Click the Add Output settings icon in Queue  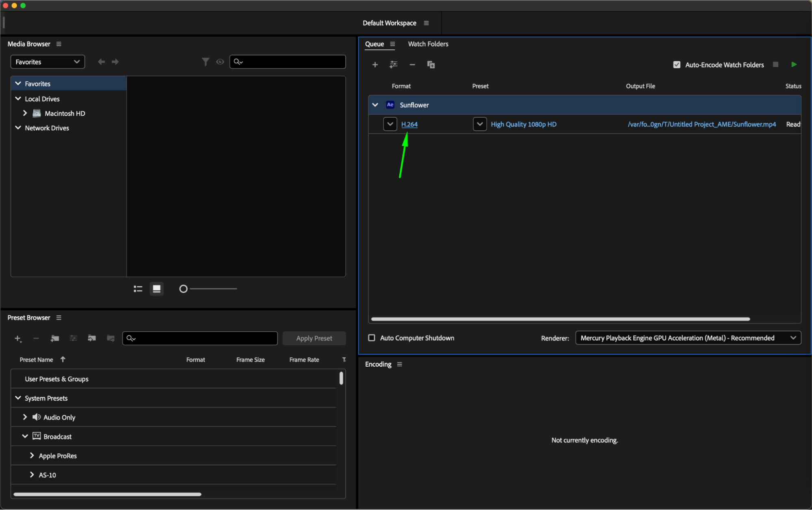[x=393, y=65]
